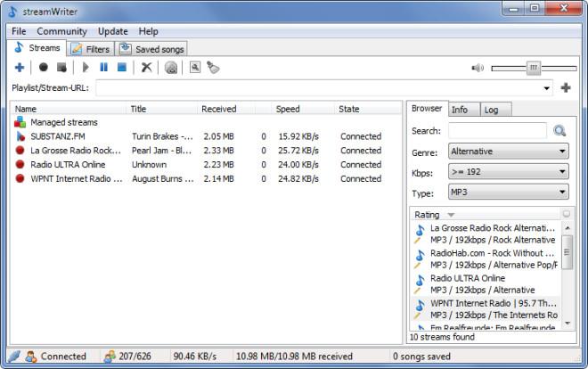
Task: Mute audio with the speaker icon
Action: click(478, 68)
